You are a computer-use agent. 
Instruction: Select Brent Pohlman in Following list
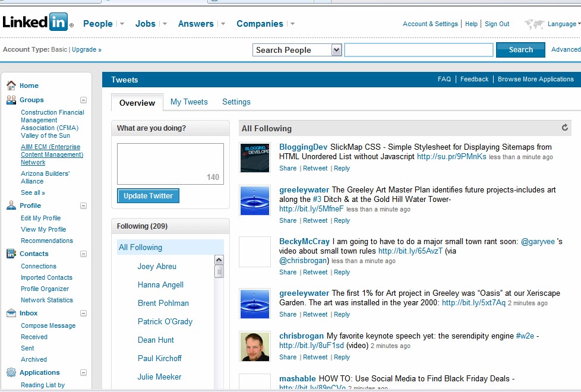pyautogui.click(x=163, y=303)
